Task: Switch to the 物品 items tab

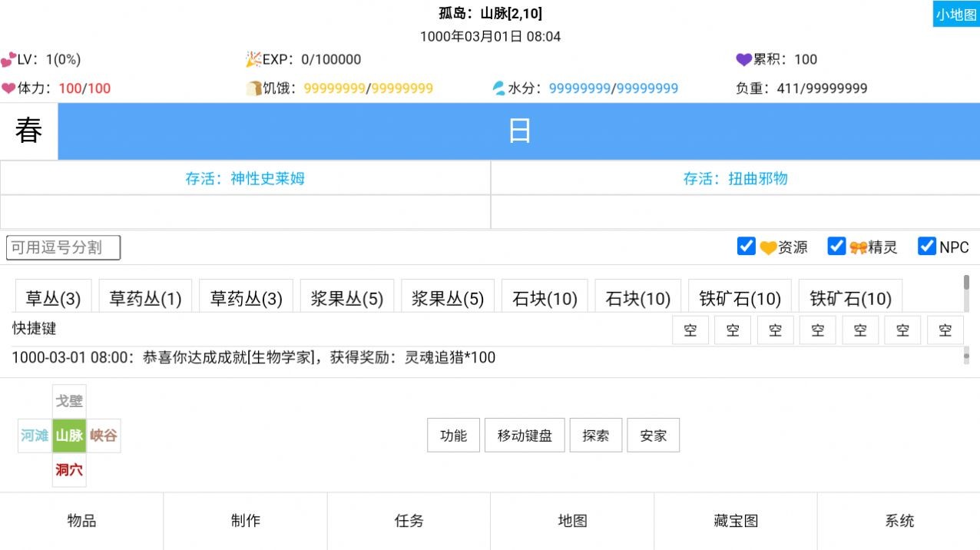Action: tap(81, 521)
